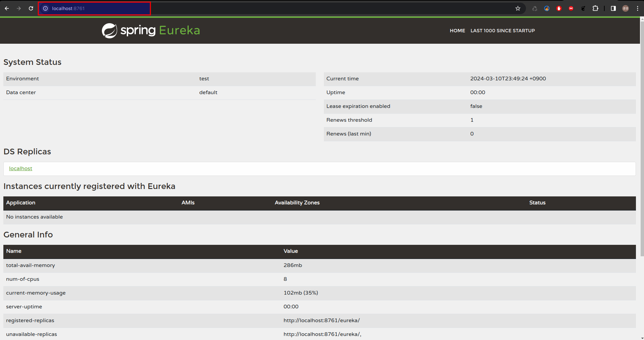Open the grey recycle-arrows extension

(535, 8)
